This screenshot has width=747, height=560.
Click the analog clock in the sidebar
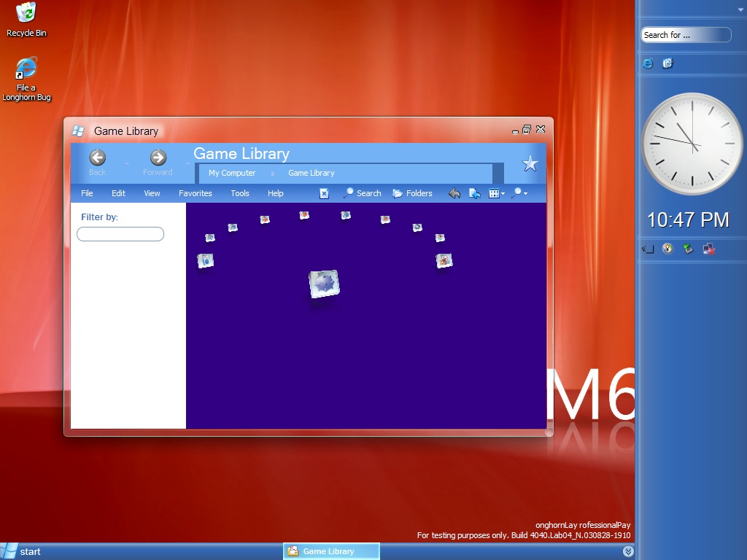[x=692, y=144]
